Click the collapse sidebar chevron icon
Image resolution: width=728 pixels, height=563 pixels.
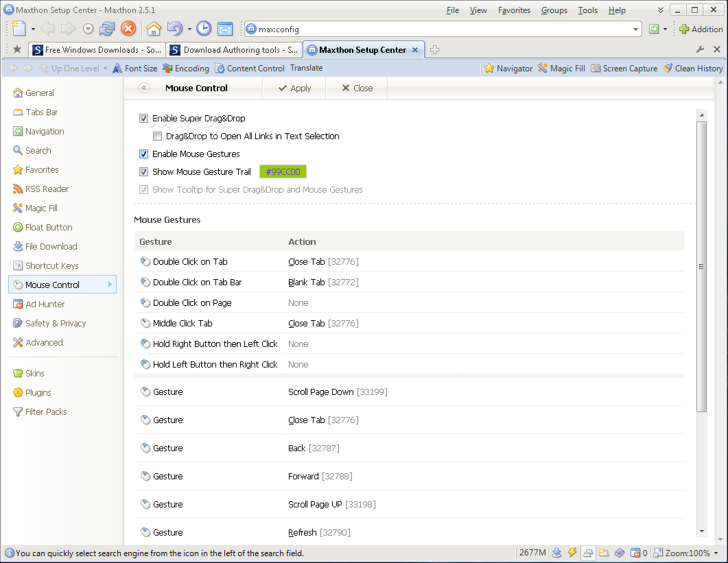coord(144,88)
